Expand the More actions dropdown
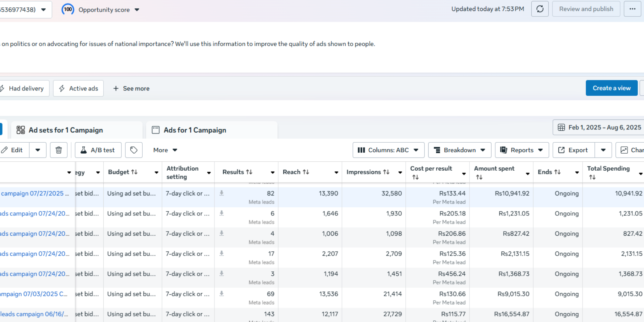Viewport: 644px width, 322px height. 165,150
